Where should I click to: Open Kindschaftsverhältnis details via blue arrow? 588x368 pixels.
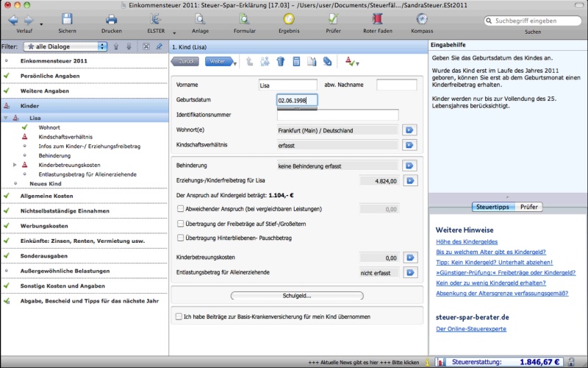pyautogui.click(x=409, y=145)
